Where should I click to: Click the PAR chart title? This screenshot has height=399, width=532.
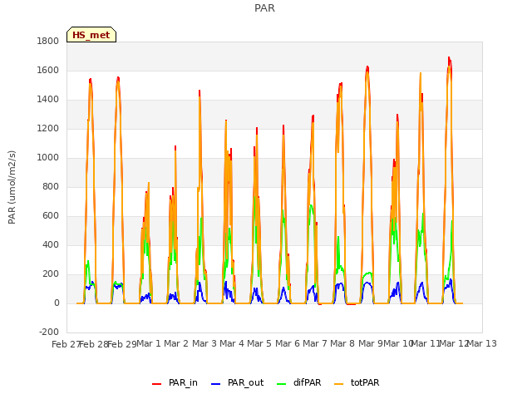click(264, 8)
